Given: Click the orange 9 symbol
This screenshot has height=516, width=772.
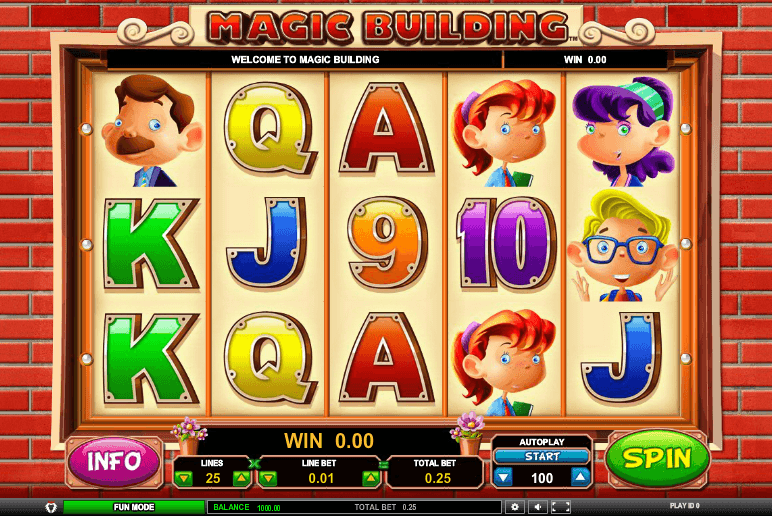Looking at the screenshot, I should (x=386, y=242).
